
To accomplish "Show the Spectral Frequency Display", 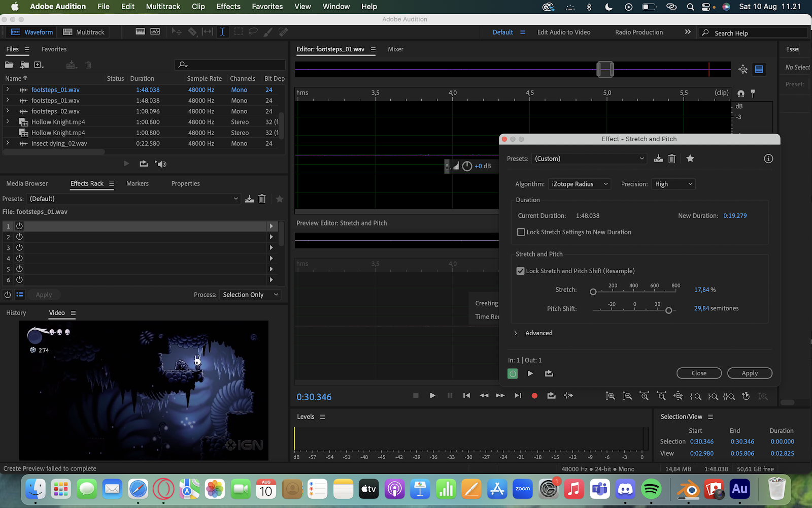I will (x=141, y=31).
